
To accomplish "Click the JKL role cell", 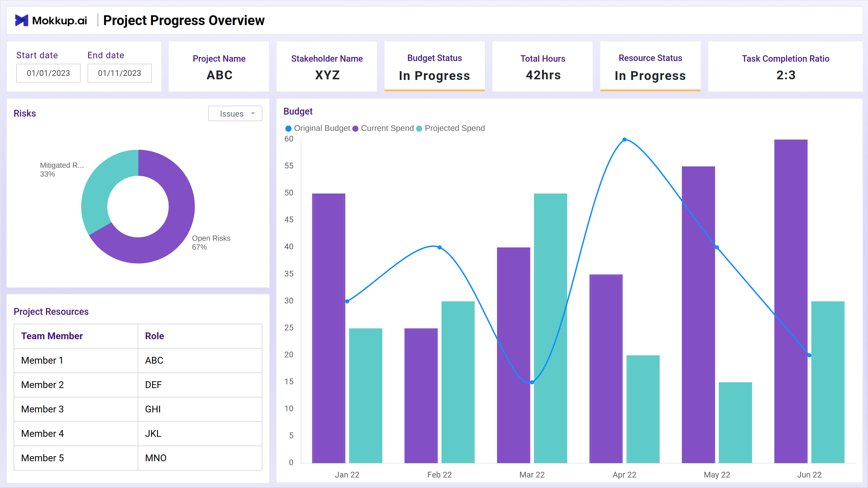I will pos(200,434).
